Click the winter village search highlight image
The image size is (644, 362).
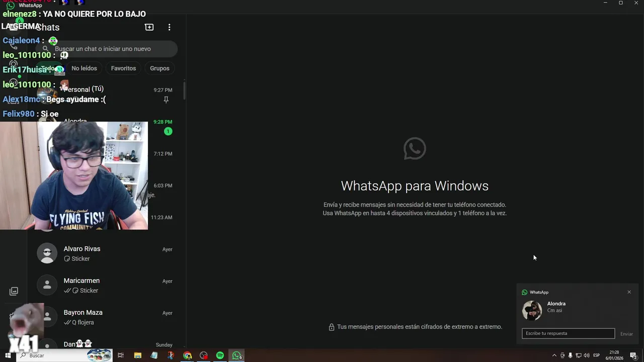(99, 355)
